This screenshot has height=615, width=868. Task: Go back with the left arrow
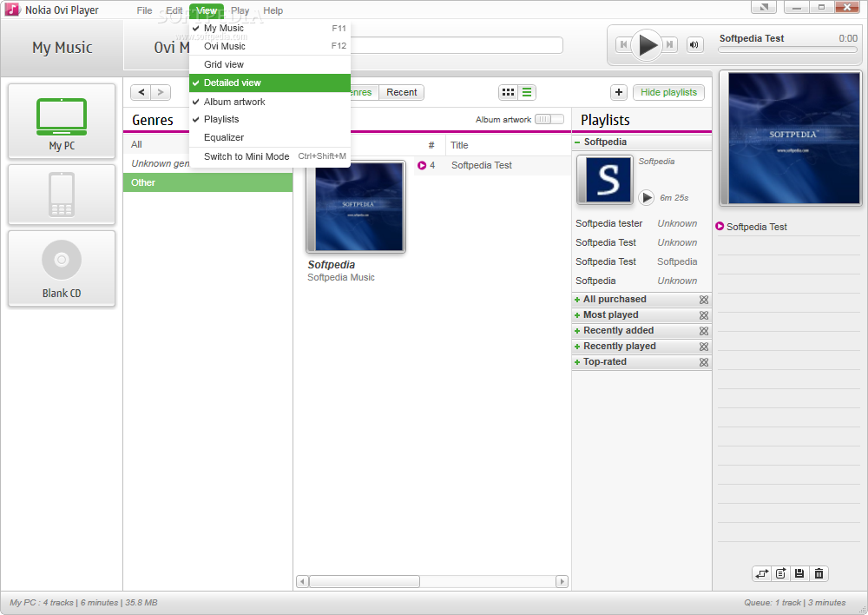click(x=141, y=93)
